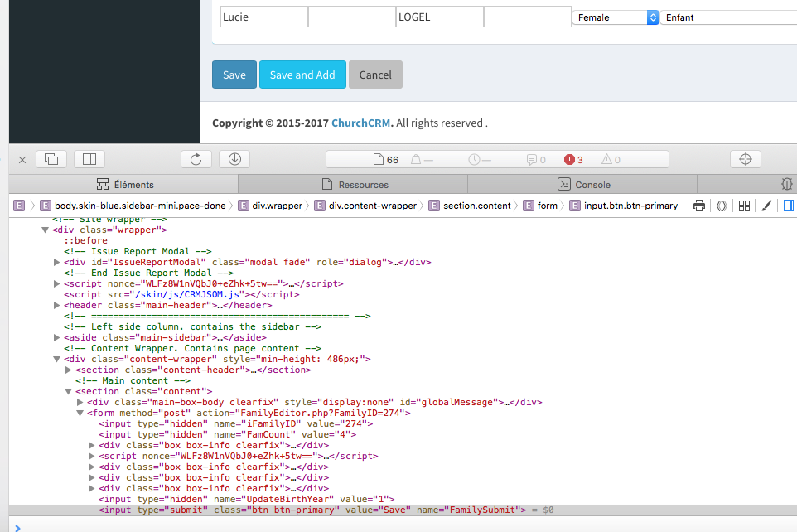This screenshot has height=532, width=797.
Task: Open Female gender dropdown
Action: [x=616, y=17]
